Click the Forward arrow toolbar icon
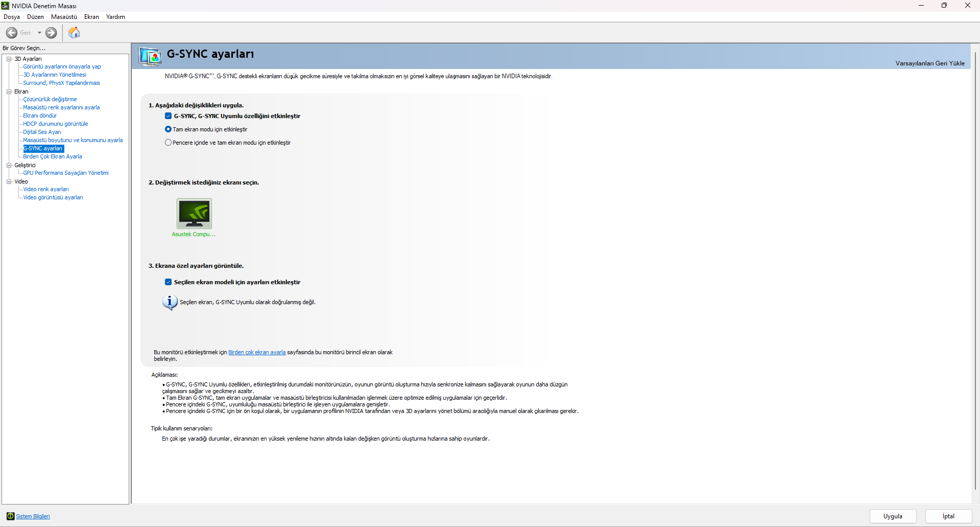This screenshot has width=980, height=527. point(51,33)
